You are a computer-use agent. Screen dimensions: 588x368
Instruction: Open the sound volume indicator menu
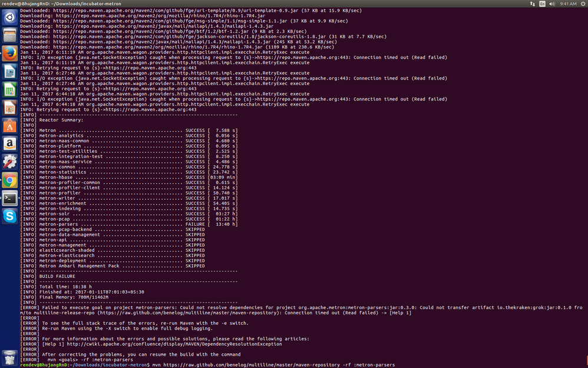click(552, 4)
